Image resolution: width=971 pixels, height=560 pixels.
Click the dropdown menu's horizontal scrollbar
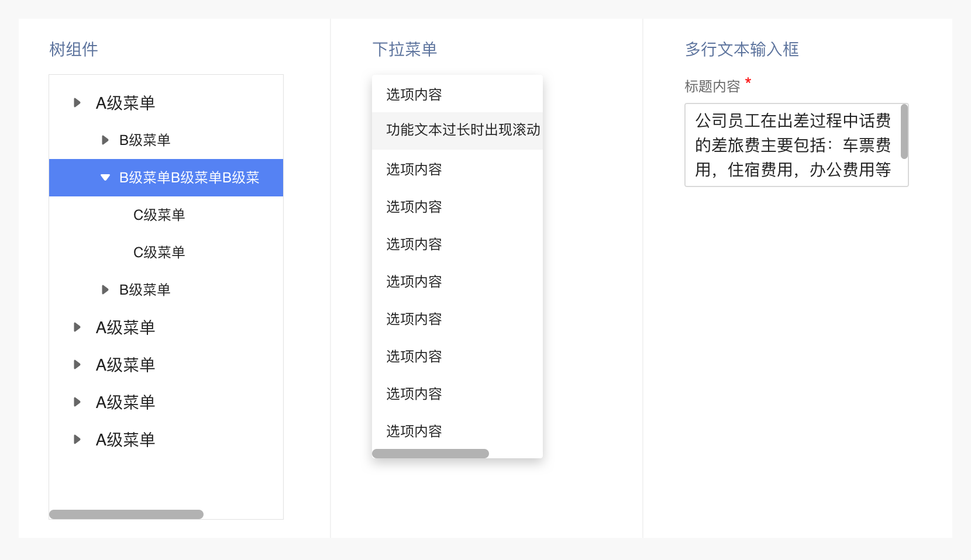(431, 454)
